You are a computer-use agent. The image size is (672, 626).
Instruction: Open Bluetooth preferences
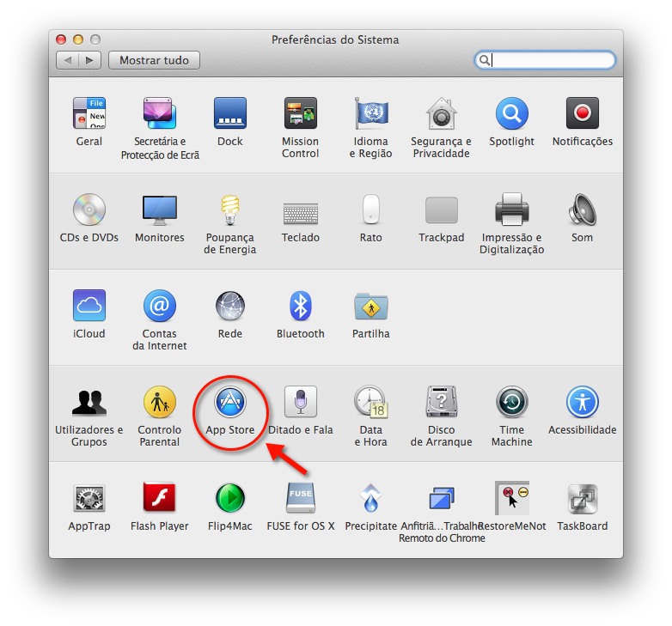[301, 306]
